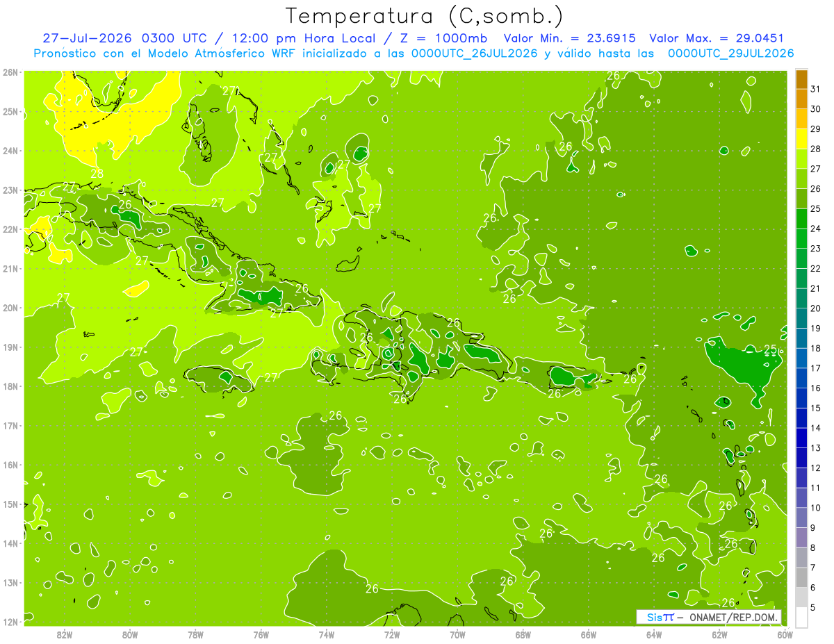834x644 pixels.
Task: Pick the bright green swatch between 24 and 25
Action: pos(801,218)
